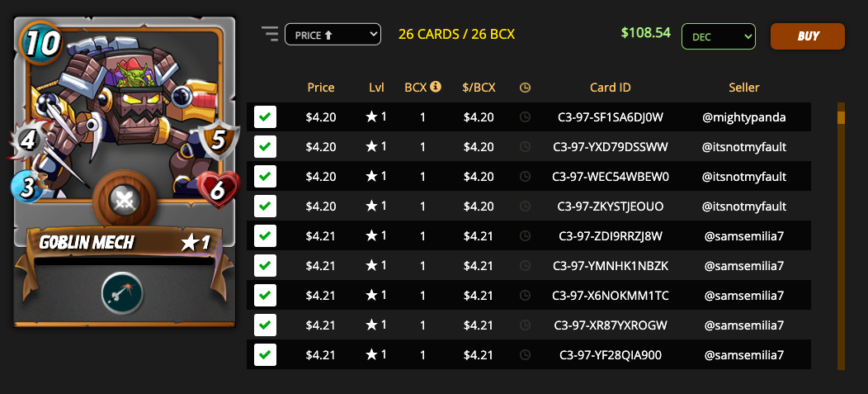The height and width of the screenshot is (394, 868).
Task: Sort by the Seller column header
Action: (744, 87)
